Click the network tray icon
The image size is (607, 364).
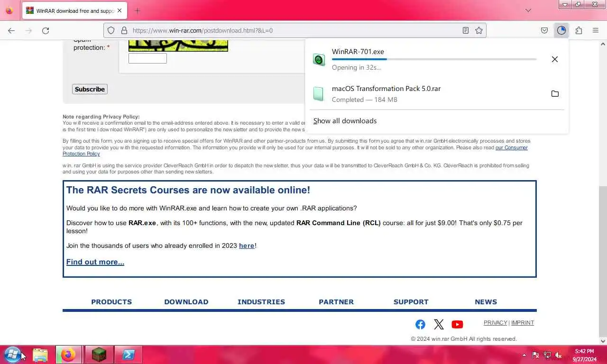[547, 355]
